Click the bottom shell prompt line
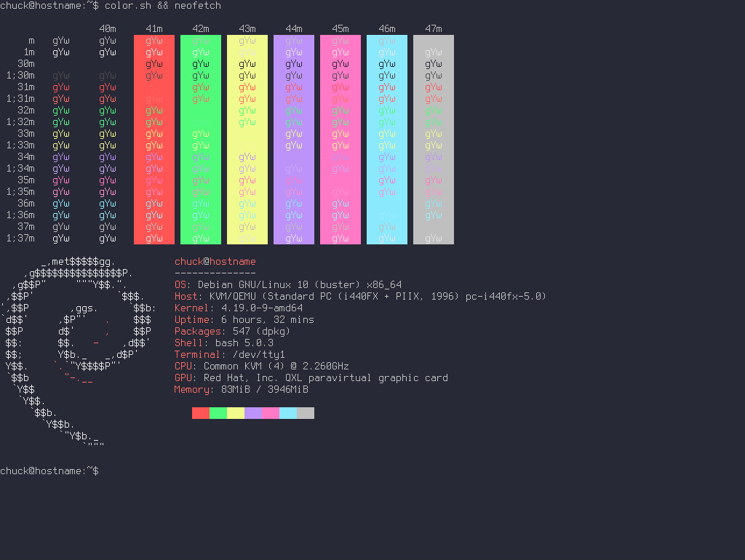Viewport: 745px width, 560px height. [x=49, y=471]
